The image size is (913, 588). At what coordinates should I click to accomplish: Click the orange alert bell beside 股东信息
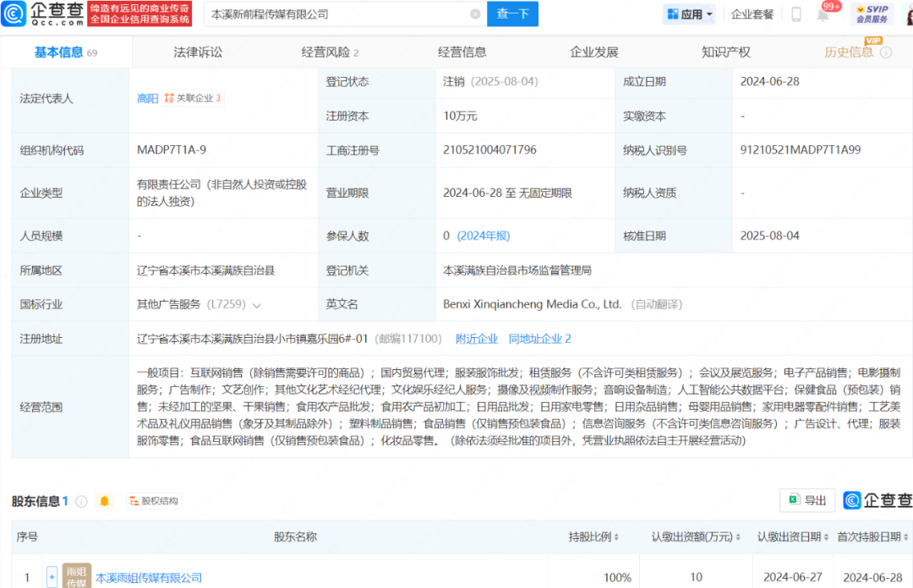(x=105, y=501)
